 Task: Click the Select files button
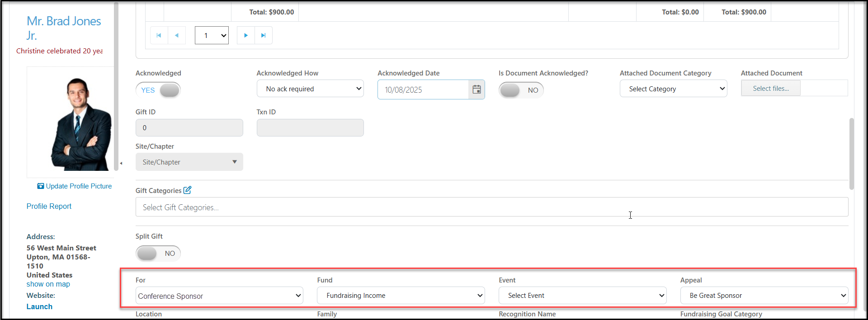pyautogui.click(x=771, y=88)
